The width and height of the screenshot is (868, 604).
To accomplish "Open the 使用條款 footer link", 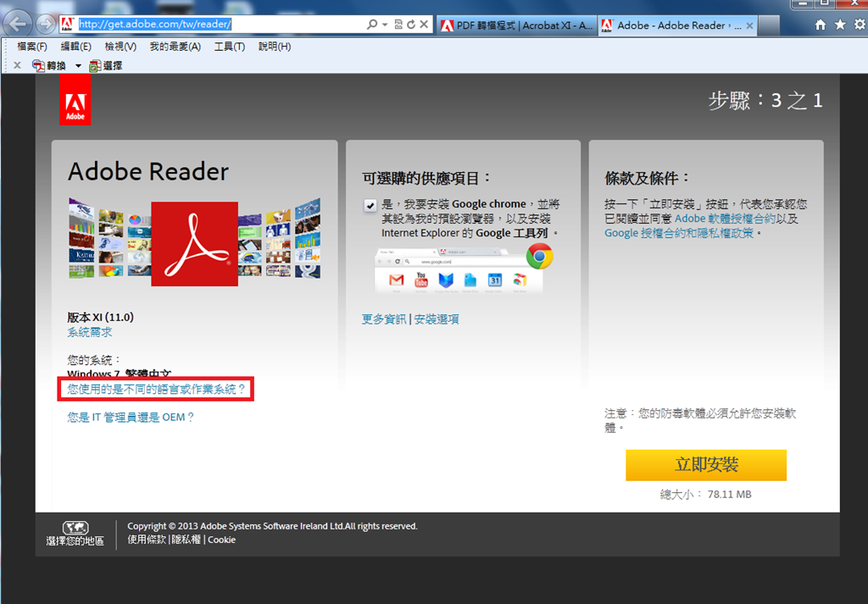I will point(147,540).
